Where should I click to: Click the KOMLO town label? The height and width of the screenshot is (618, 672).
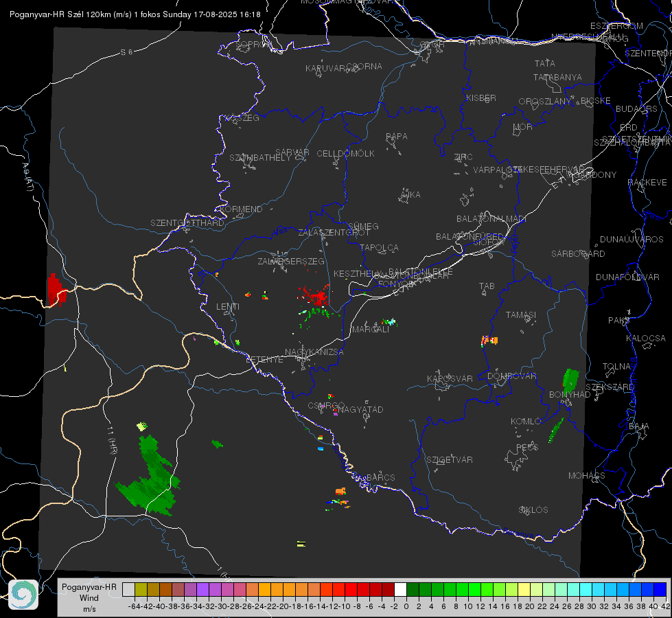pos(525,422)
